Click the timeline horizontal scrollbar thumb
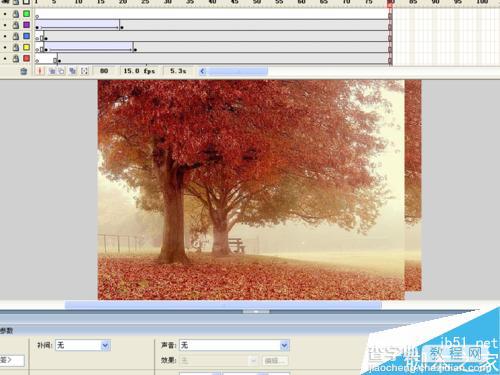 237,71
